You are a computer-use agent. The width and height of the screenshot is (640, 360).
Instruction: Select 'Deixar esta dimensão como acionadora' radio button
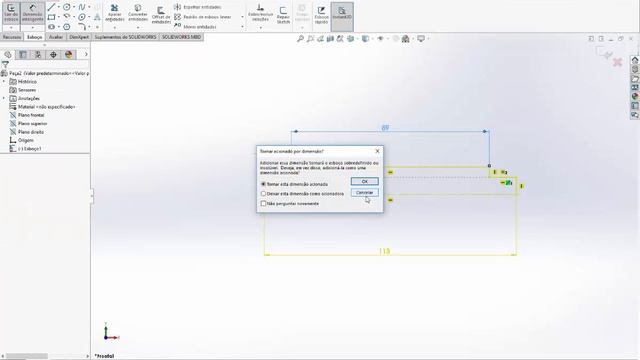pyautogui.click(x=263, y=193)
